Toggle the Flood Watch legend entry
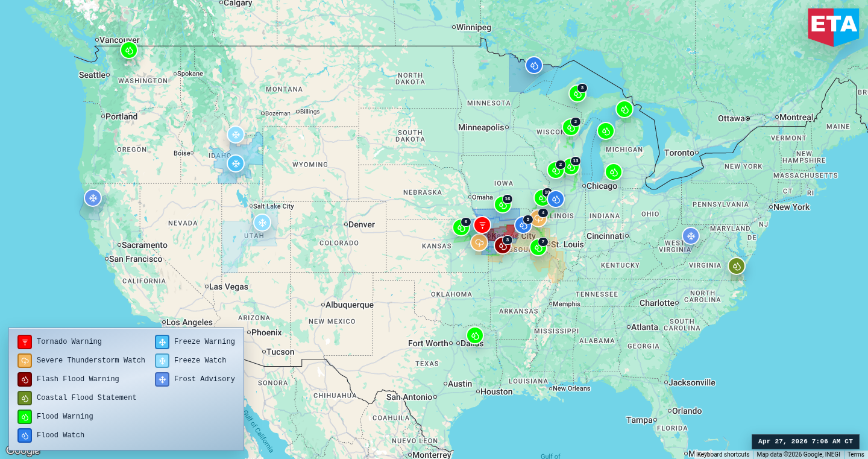The width and height of the screenshot is (868, 459). coord(24,435)
